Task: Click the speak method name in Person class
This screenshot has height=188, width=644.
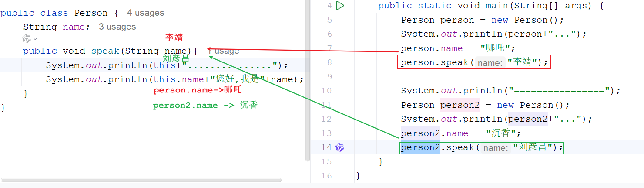Action: pos(105,51)
